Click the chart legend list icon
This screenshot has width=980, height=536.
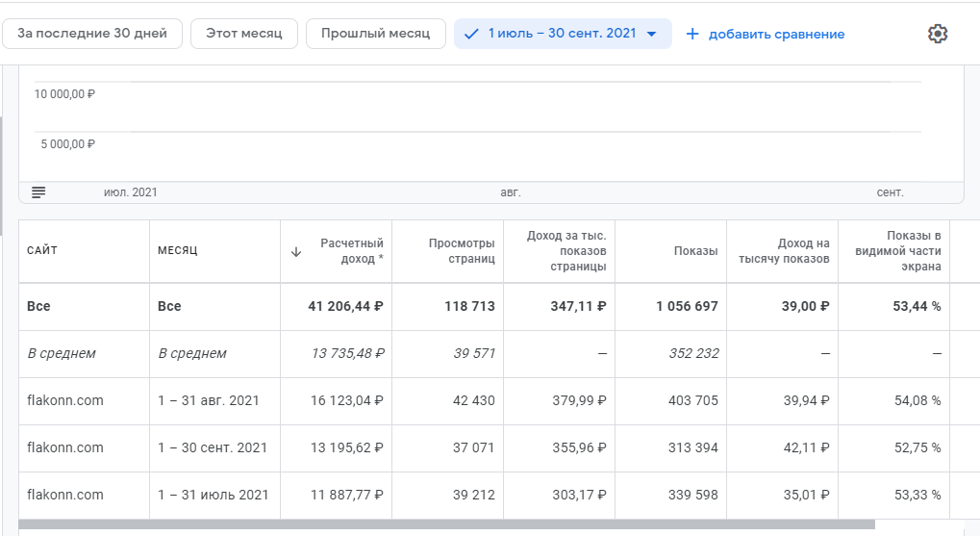[38, 192]
